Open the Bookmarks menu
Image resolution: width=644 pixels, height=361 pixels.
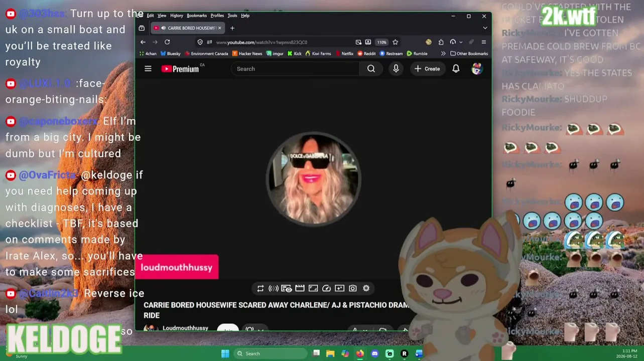click(x=197, y=16)
